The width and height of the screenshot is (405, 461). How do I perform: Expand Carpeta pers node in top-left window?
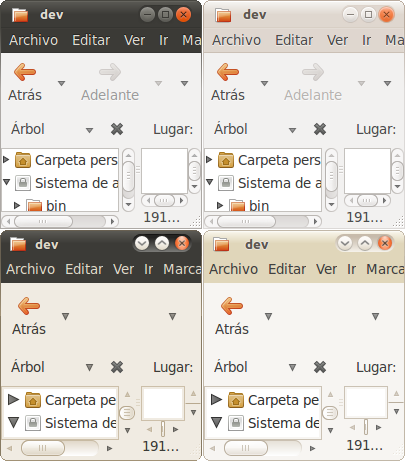click(6, 160)
